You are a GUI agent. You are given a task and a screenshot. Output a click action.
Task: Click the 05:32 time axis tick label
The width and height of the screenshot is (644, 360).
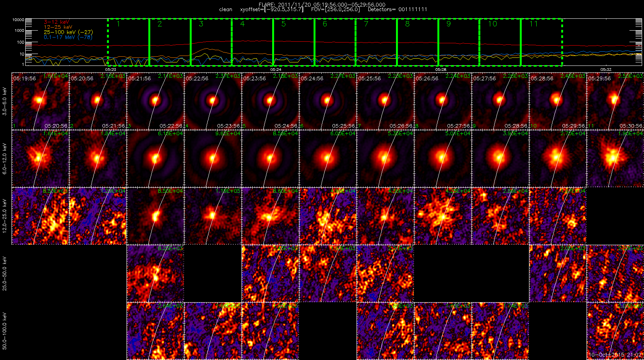[606, 70]
